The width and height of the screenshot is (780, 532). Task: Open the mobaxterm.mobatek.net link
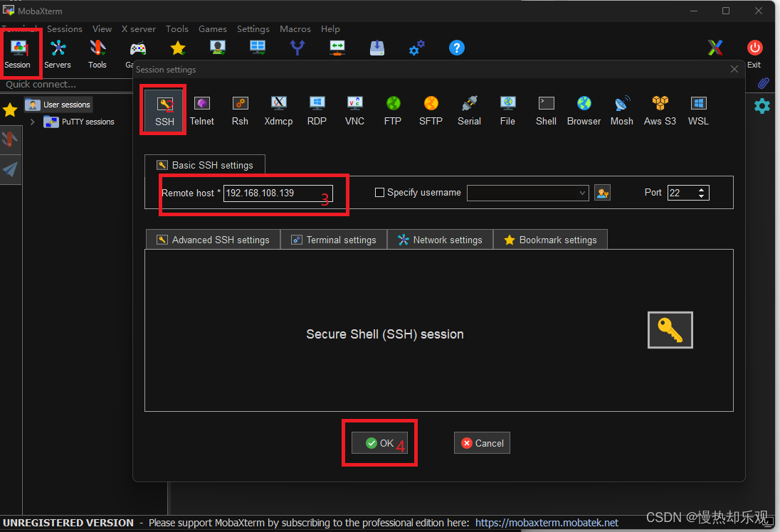click(x=547, y=523)
